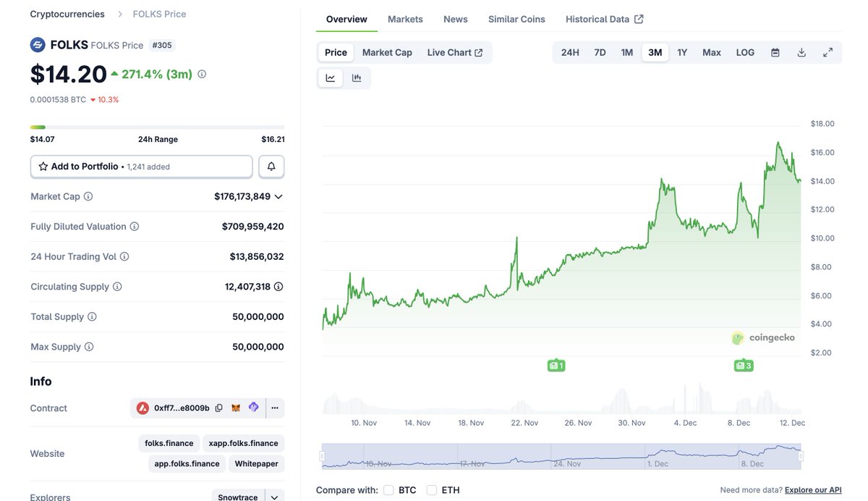Download chart data via download icon
The height and width of the screenshot is (501, 868).
(x=801, y=53)
